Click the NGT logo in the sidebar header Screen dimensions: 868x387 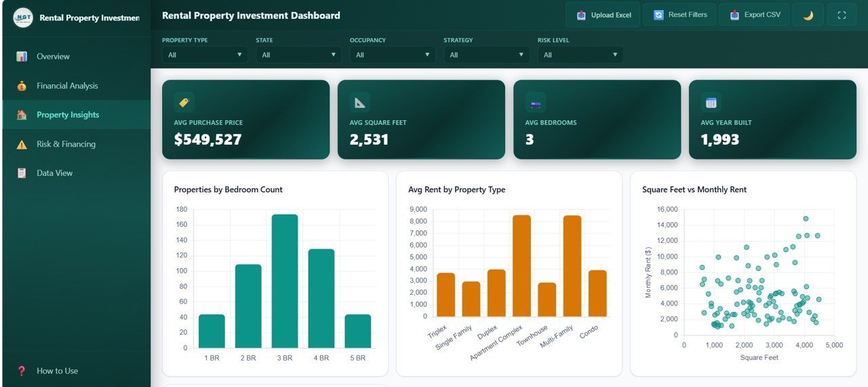click(23, 18)
